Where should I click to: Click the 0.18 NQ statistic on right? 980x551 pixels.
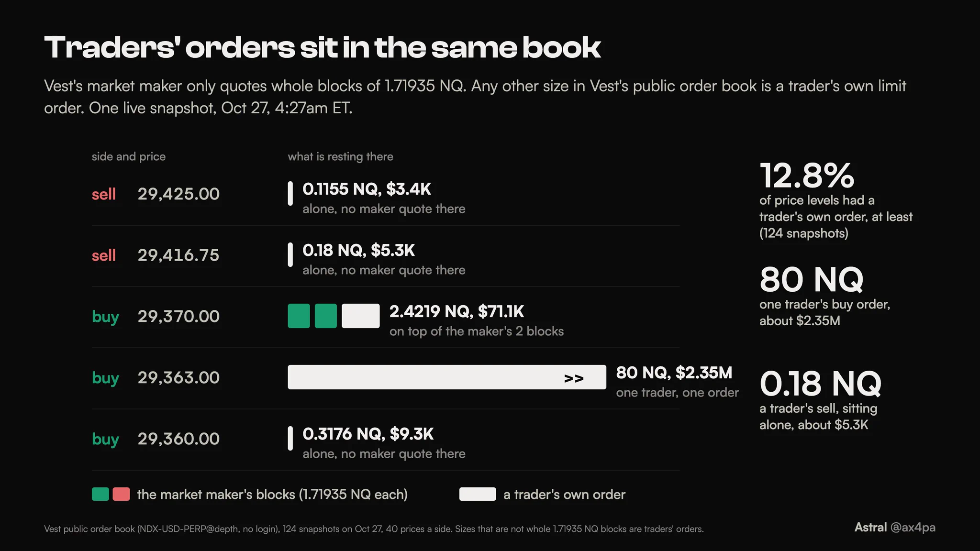click(x=820, y=384)
